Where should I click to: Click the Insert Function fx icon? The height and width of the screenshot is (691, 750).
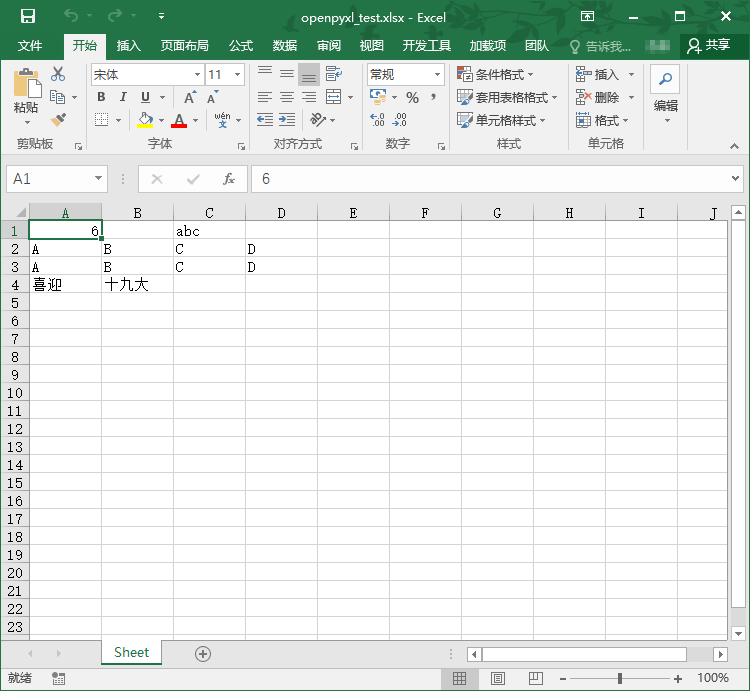(229, 179)
